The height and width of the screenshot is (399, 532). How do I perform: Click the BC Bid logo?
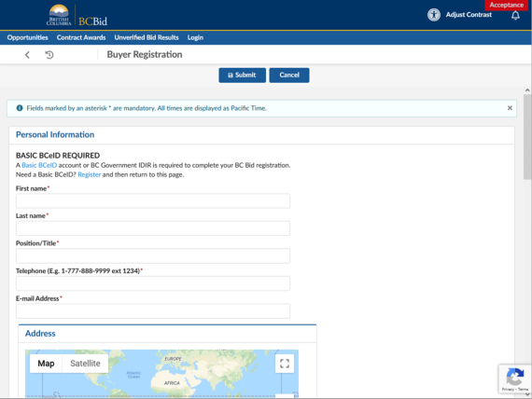(x=77, y=15)
